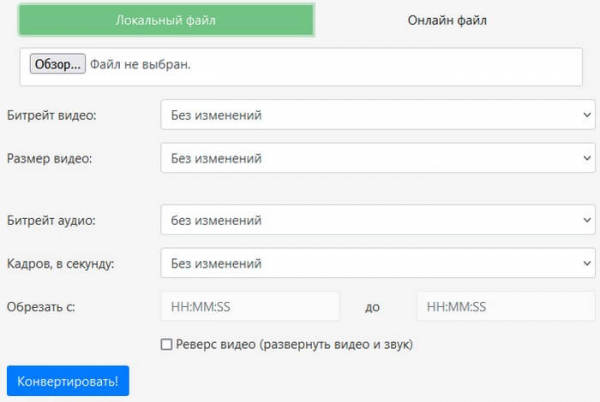Switch to the Локальный файл tab

click(166, 20)
